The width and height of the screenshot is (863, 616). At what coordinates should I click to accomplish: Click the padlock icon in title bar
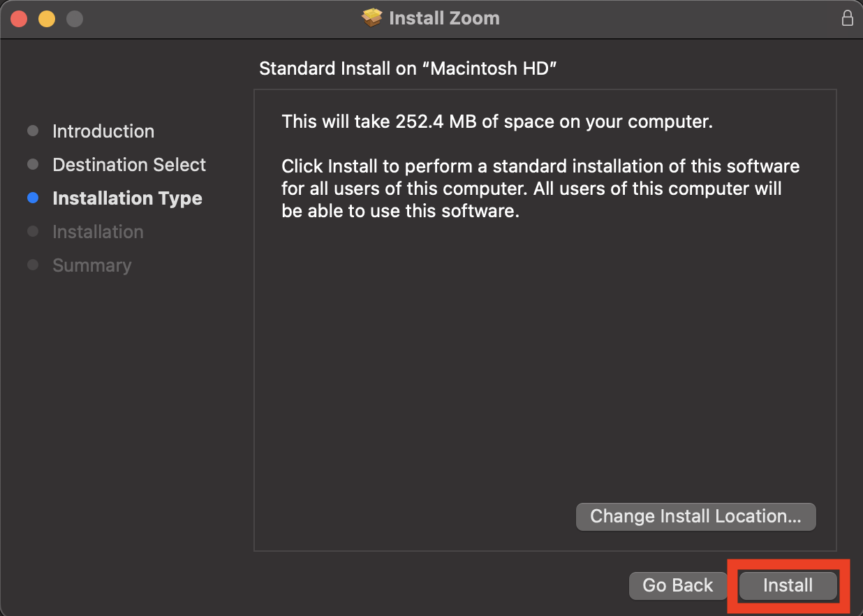[848, 18]
